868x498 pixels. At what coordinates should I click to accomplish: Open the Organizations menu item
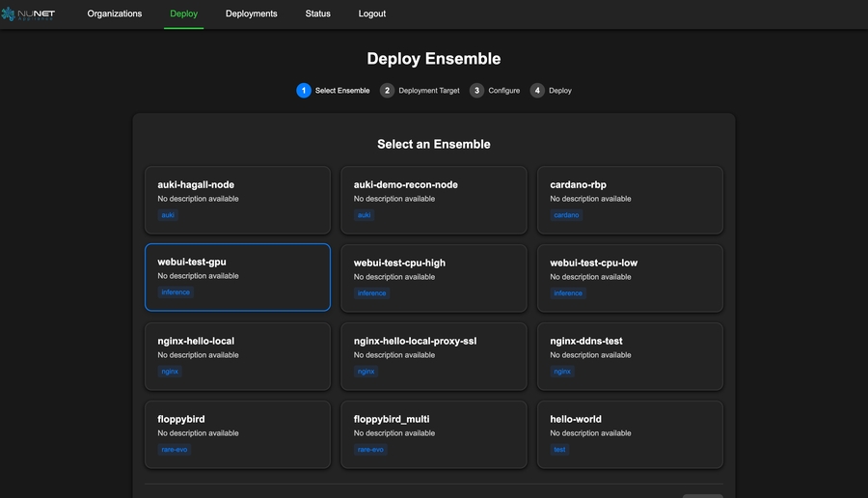tap(114, 14)
